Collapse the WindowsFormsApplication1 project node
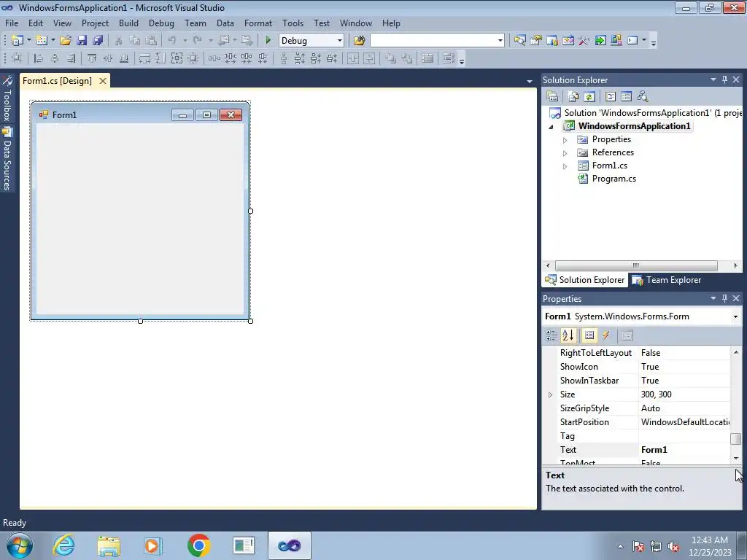This screenshot has height=560, width=747. (x=551, y=127)
